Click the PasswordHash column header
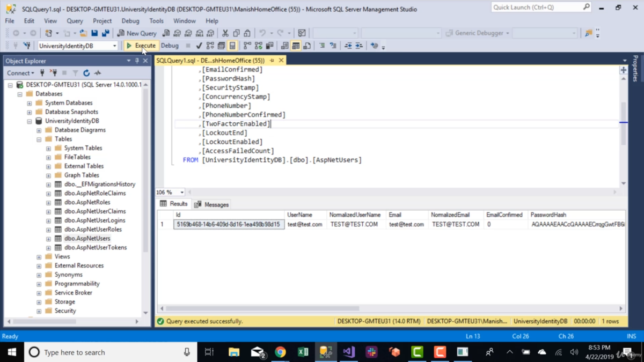Image resolution: width=644 pixels, height=362 pixels. [x=548, y=215]
